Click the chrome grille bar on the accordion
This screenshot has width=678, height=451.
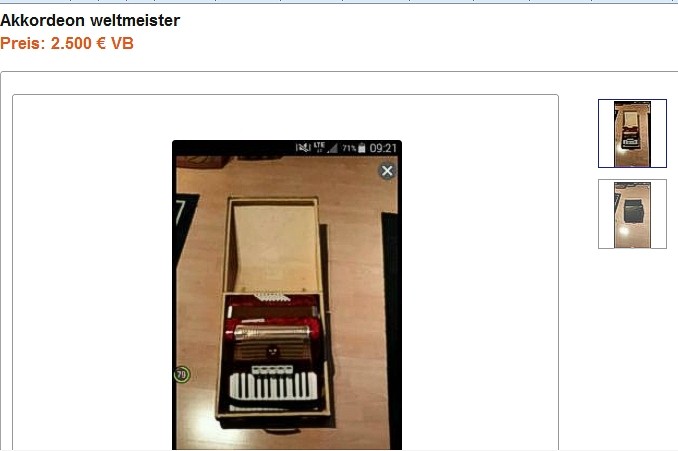[x=272, y=333]
